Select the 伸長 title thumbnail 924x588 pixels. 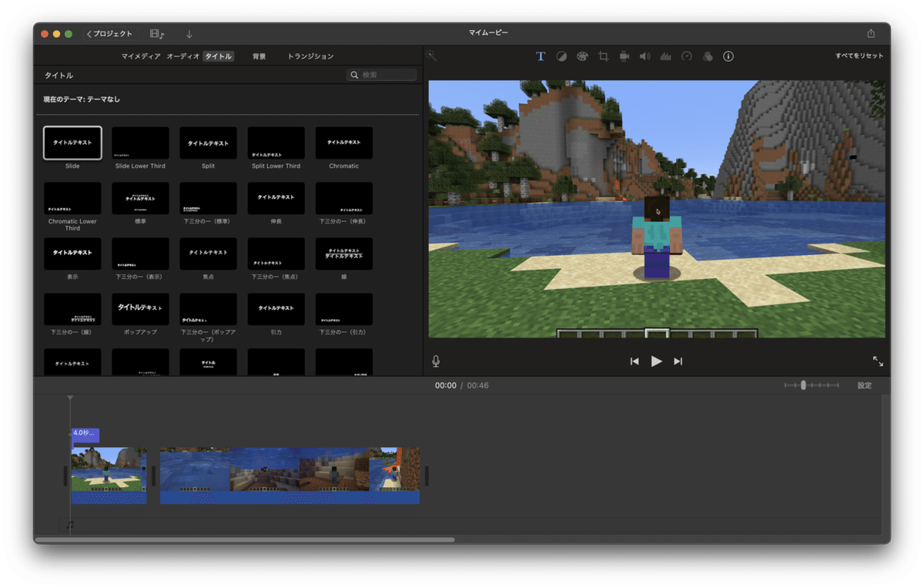[x=276, y=199]
